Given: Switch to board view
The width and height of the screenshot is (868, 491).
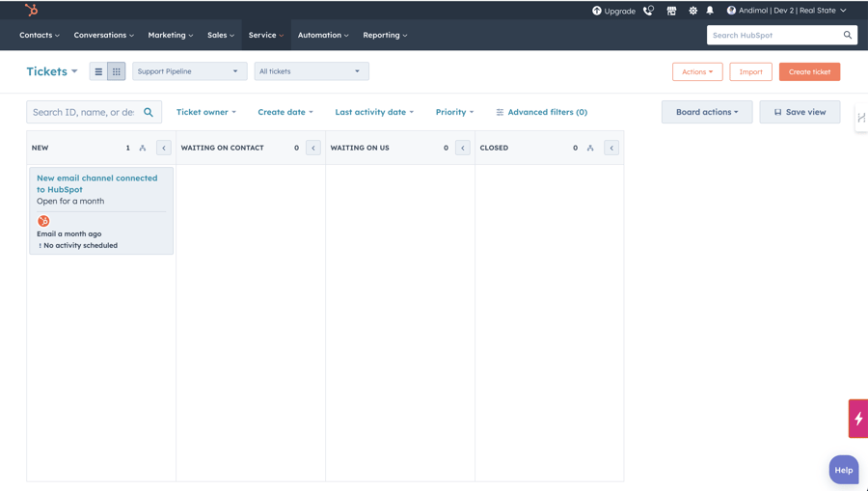Looking at the screenshot, I should coord(117,71).
